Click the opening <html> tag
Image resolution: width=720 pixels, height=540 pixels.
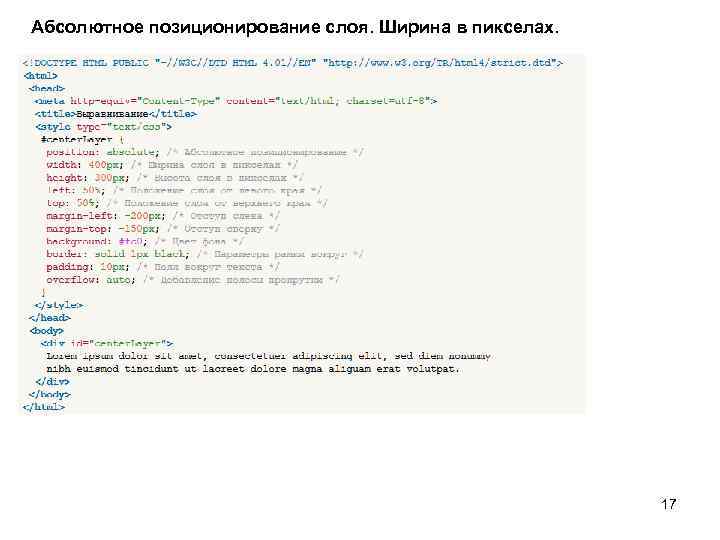tap(40, 75)
